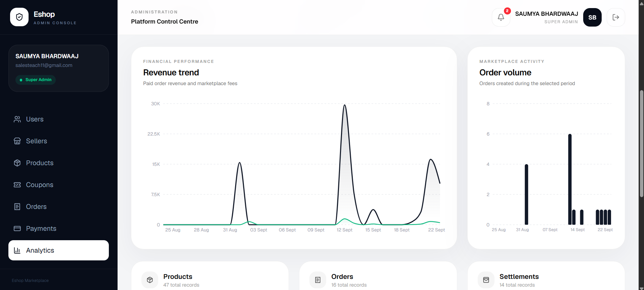This screenshot has width=644, height=290.
Task: Open Users in the sidebar
Action: [x=58, y=119]
